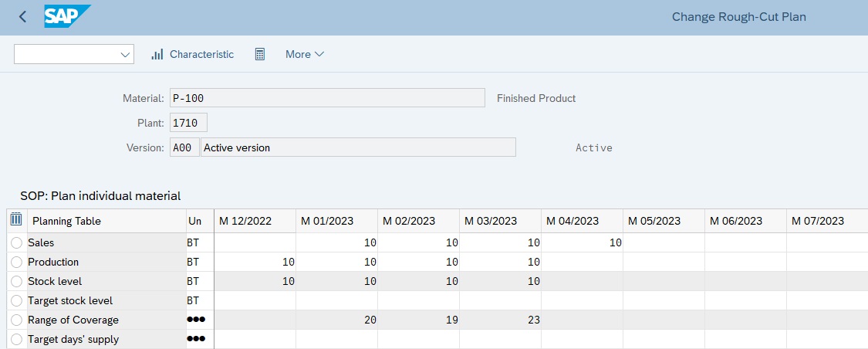Select the Stock level row radio button
Viewport: 868px width, 349px height.
pos(17,281)
